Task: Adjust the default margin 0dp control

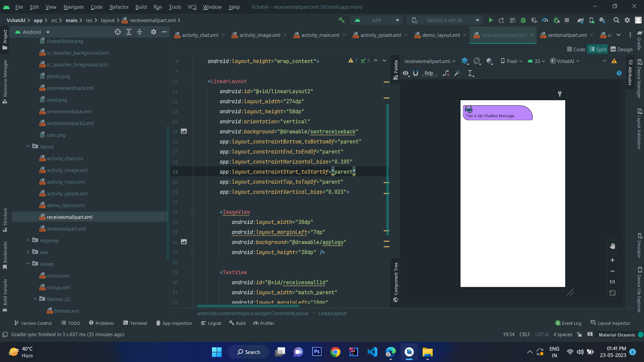Action: 429,73
